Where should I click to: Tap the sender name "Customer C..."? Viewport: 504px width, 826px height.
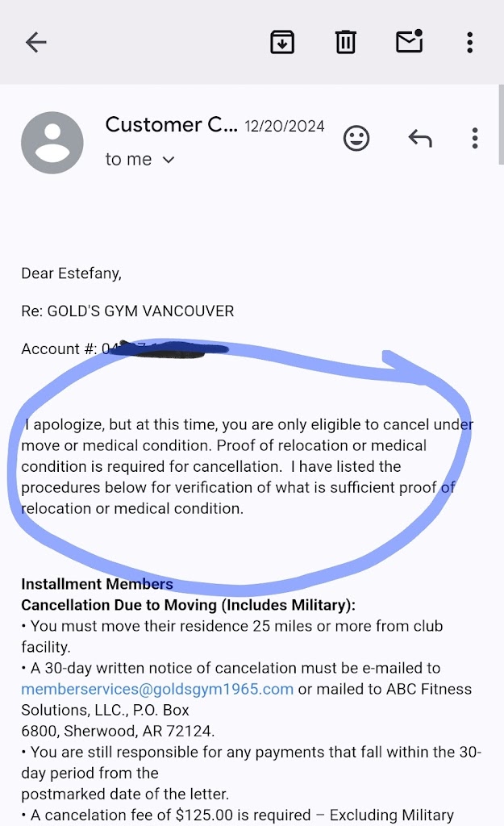pyautogui.click(x=171, y=125)
